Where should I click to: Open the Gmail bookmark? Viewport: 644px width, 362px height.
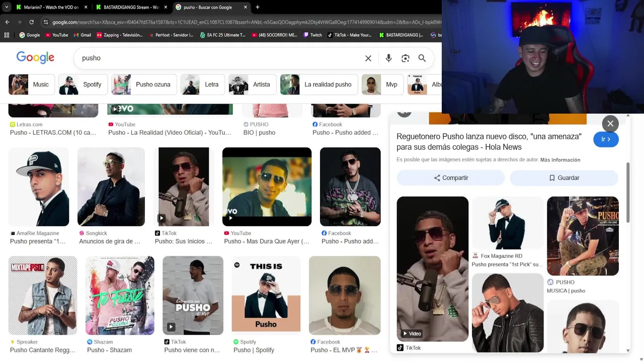(x=82, y=35)
